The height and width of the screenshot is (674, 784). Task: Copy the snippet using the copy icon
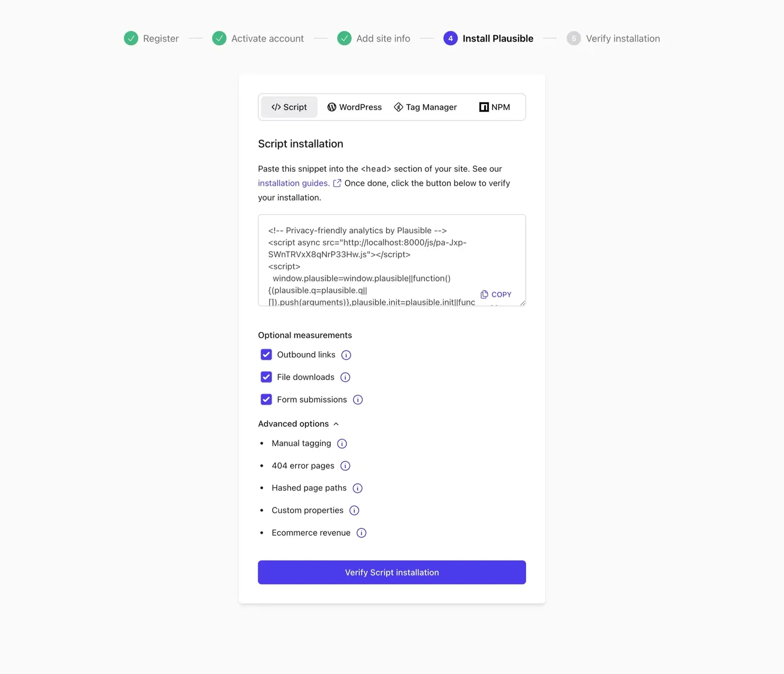coord(484,294)
